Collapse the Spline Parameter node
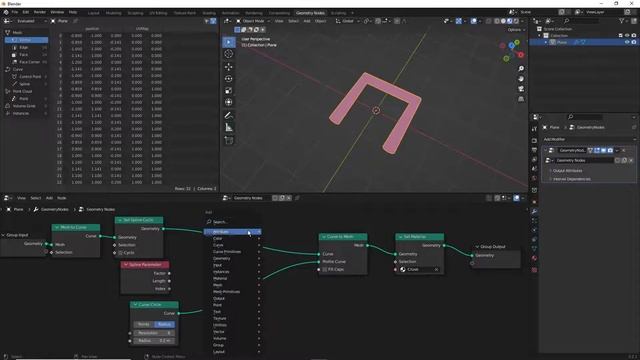 point(126,264)
